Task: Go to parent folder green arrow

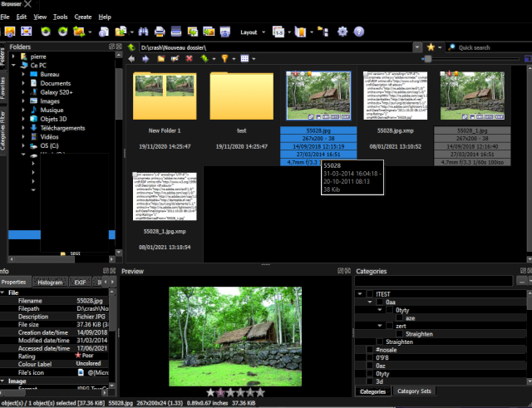Action: (131, 47)
